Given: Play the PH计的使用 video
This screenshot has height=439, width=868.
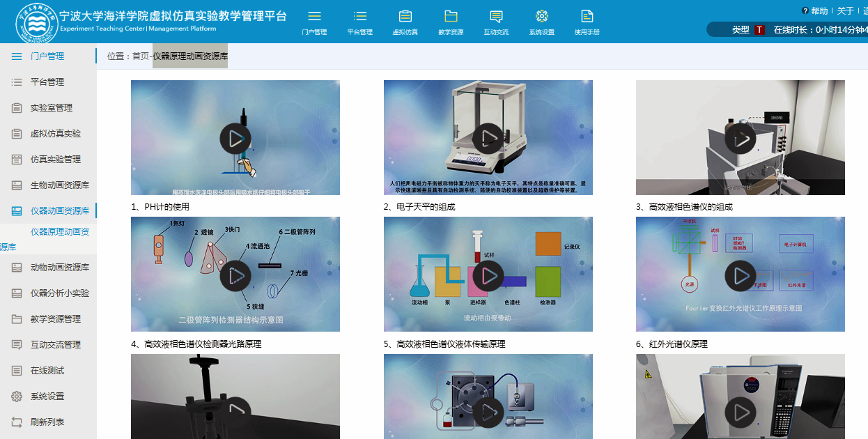Looking at the screenshot, I should [235, 138].
